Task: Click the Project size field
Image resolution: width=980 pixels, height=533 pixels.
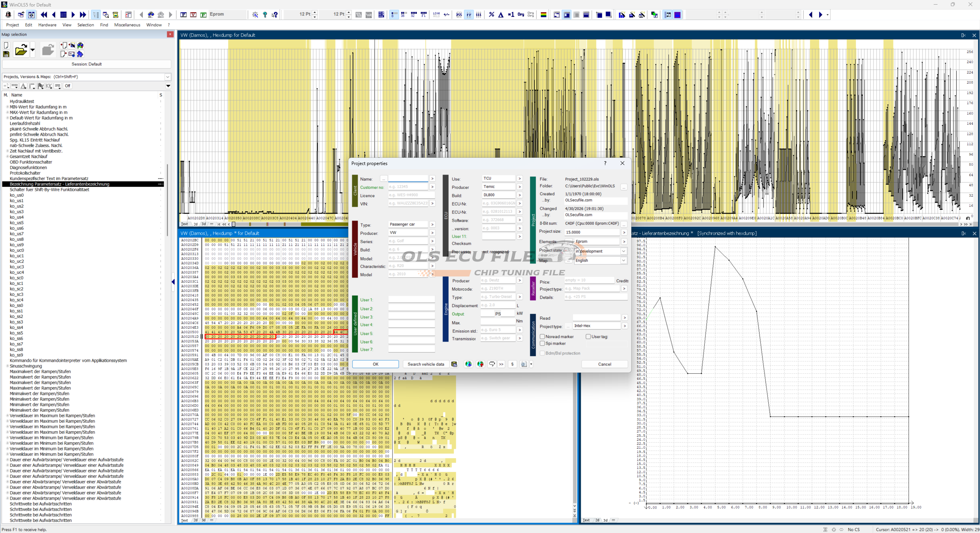Action: [x=592, y=232]
